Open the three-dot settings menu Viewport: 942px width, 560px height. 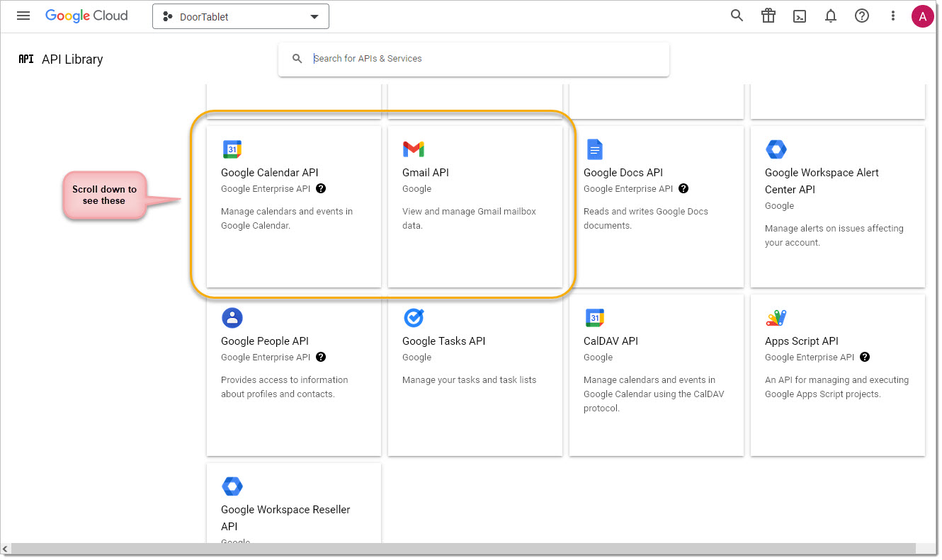pyautogui.click(x=893, y=16)
